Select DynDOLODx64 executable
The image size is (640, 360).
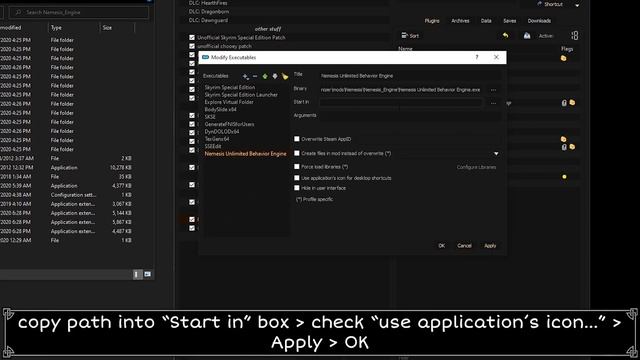(x=222, y=131)
